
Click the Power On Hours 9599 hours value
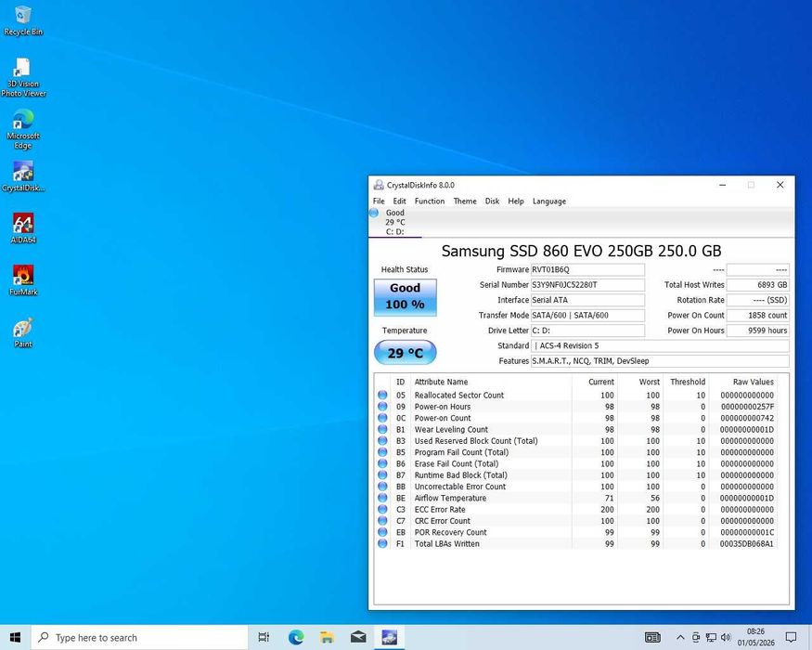pos(757,331)
